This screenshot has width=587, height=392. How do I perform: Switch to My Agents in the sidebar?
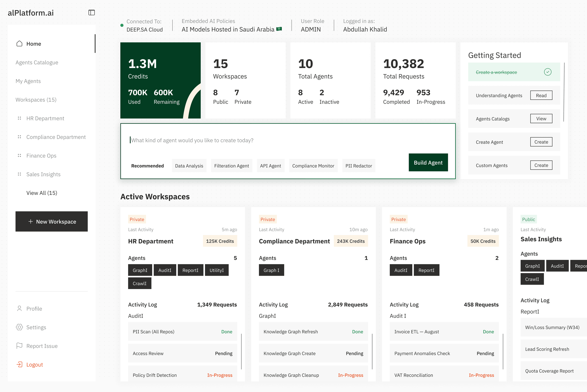click(x=28, y=81)
